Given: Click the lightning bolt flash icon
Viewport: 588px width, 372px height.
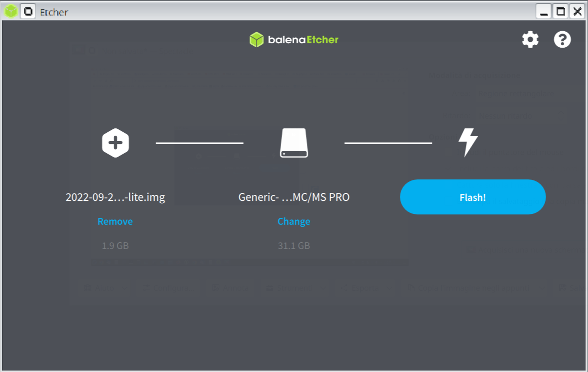Looking at the screenshot, I should tap(468, 142).
